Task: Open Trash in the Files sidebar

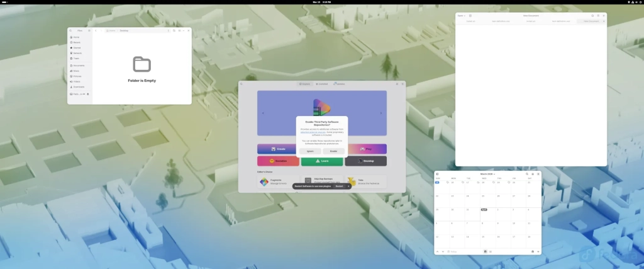Action: 76,58
